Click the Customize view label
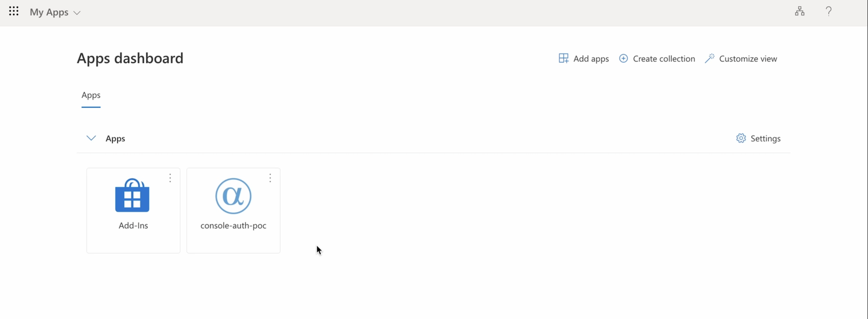 click(x=748, y=59)
